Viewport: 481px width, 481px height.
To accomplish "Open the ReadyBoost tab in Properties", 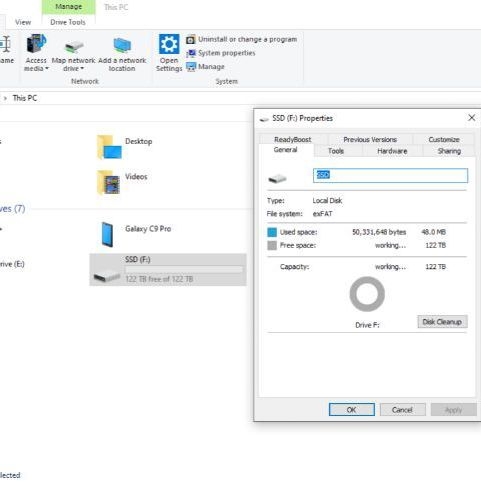I will coord(293,139).
